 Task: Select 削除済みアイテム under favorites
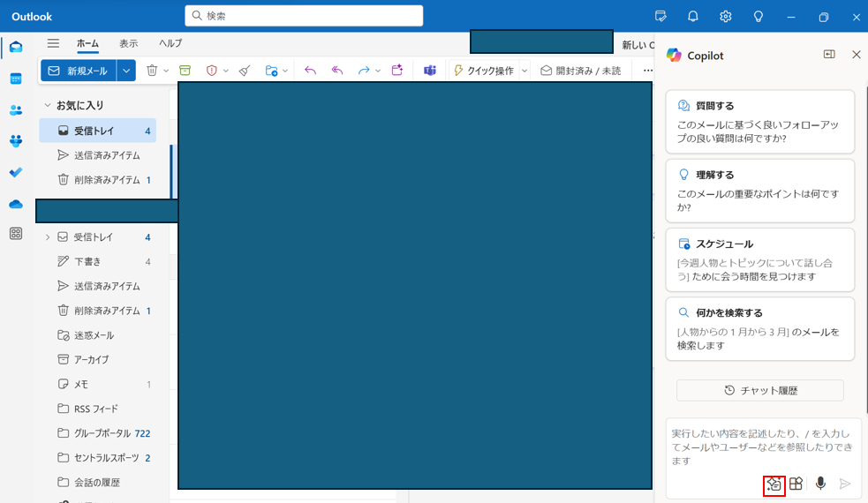pos(97,180)
